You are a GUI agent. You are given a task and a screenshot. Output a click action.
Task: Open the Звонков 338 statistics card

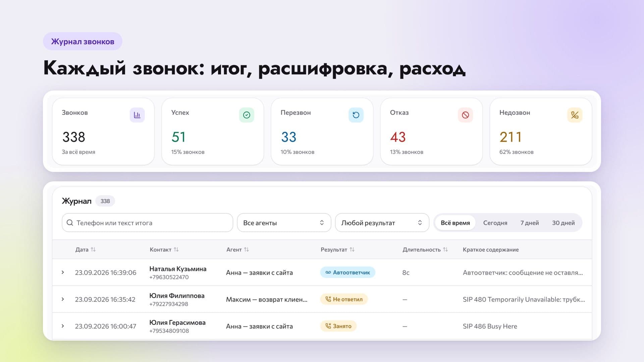click(x=103, y=131)
